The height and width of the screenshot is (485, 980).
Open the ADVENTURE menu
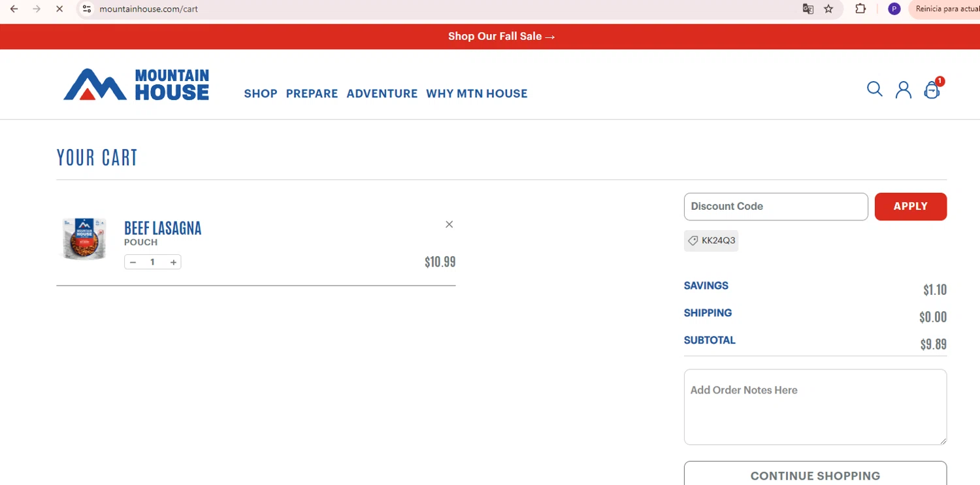point(382,93)
